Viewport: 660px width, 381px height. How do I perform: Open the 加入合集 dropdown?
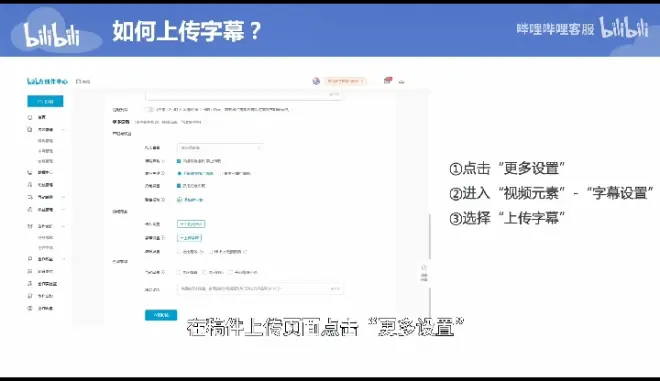220,148
